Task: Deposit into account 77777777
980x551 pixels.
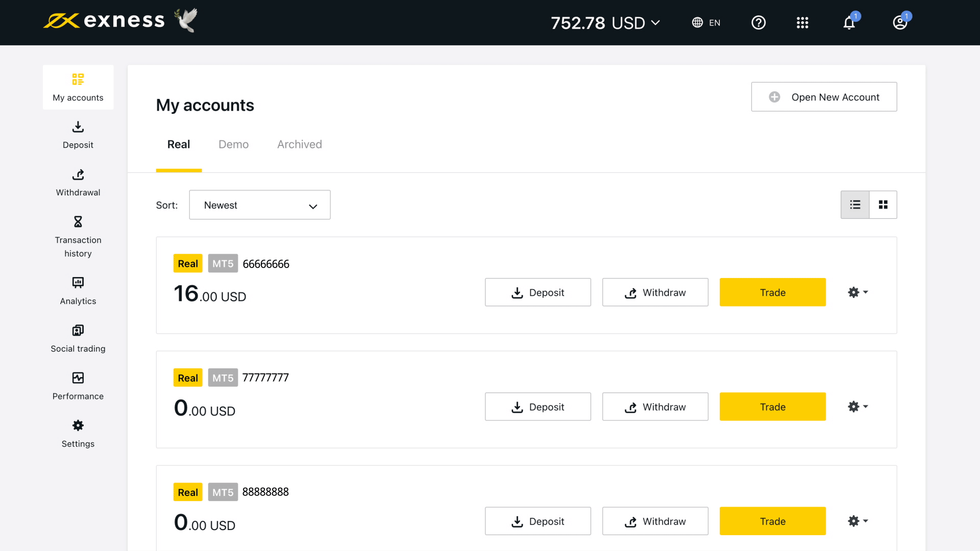Action: 538,407
